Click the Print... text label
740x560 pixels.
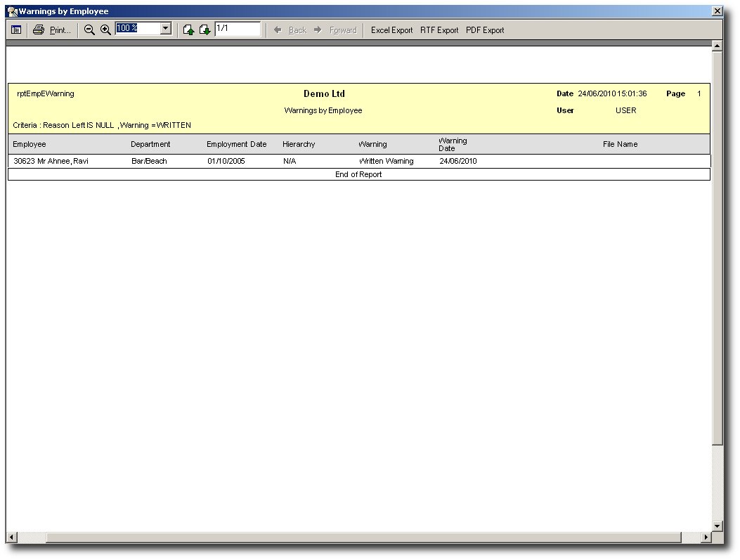point(60,30)
